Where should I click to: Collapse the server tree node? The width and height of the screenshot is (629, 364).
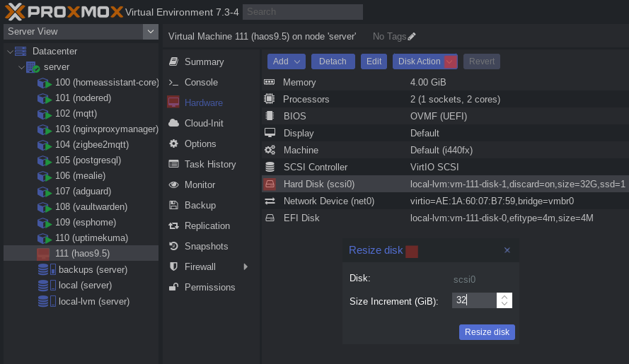pos(21,67)
